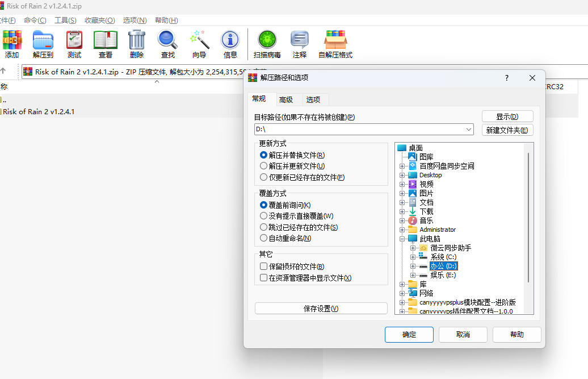Screen dimensions: 588x379
Task: Launch the 向导 (Wizard) wand icon
Action: (x=199, y=44)
